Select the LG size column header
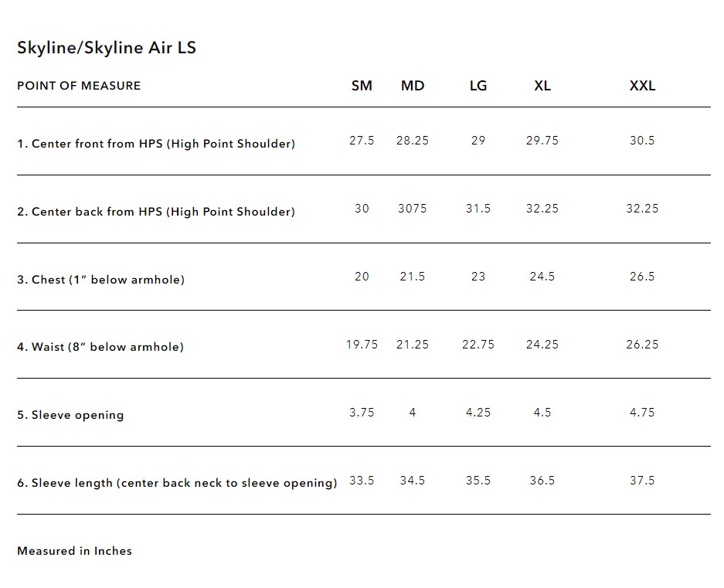 click(478, 86)
